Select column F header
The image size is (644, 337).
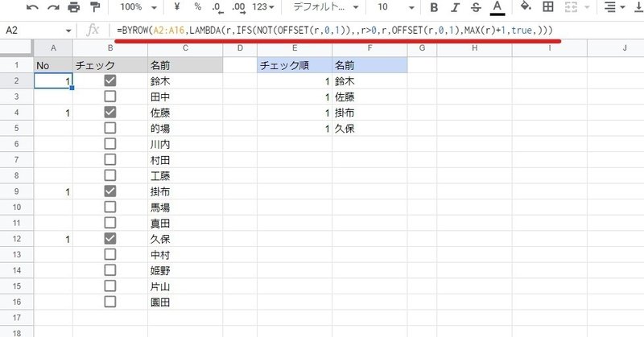coord(369,48)
